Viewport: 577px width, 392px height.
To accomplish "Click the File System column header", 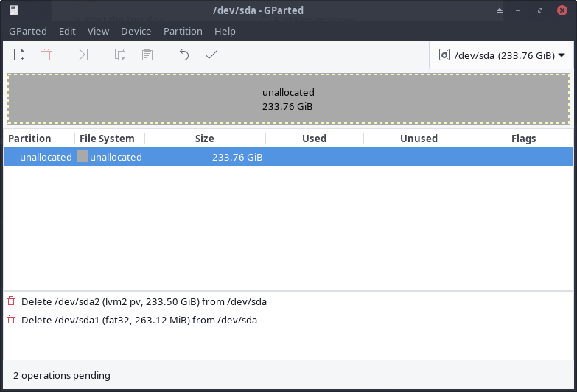I will 108,139.
